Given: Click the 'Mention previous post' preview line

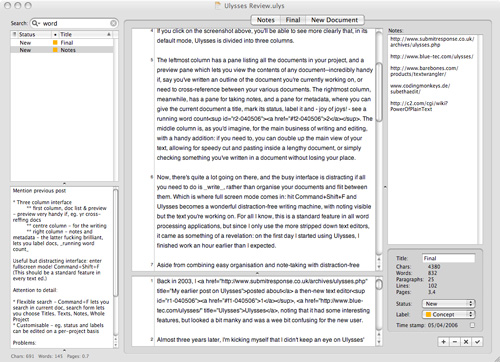Looking at the screenshot, I should [x=39, y=191].
